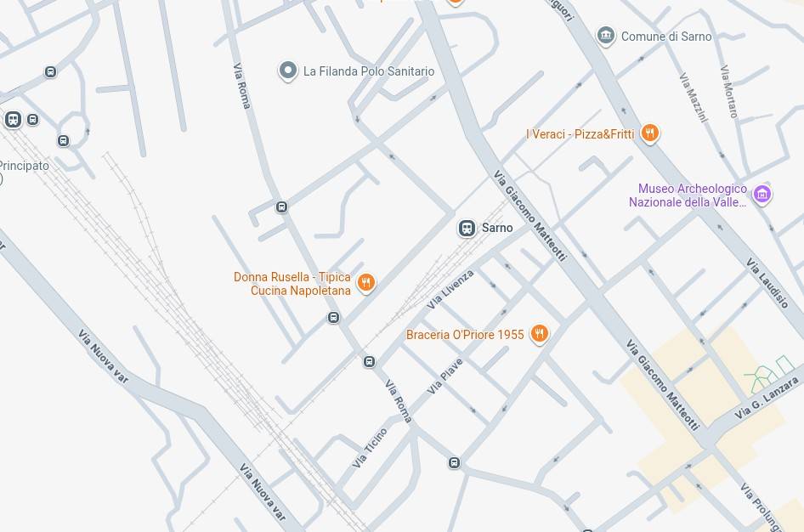Open the I Veraci - Pizza&Fritti label
Viewport: 804px width, 532px height.
(580, 134)
